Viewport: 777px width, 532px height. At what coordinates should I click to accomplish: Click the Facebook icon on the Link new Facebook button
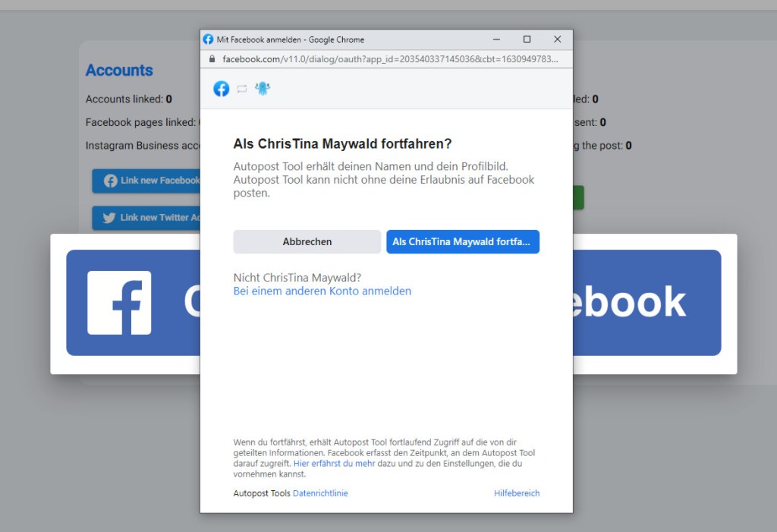tap(111, 181)
